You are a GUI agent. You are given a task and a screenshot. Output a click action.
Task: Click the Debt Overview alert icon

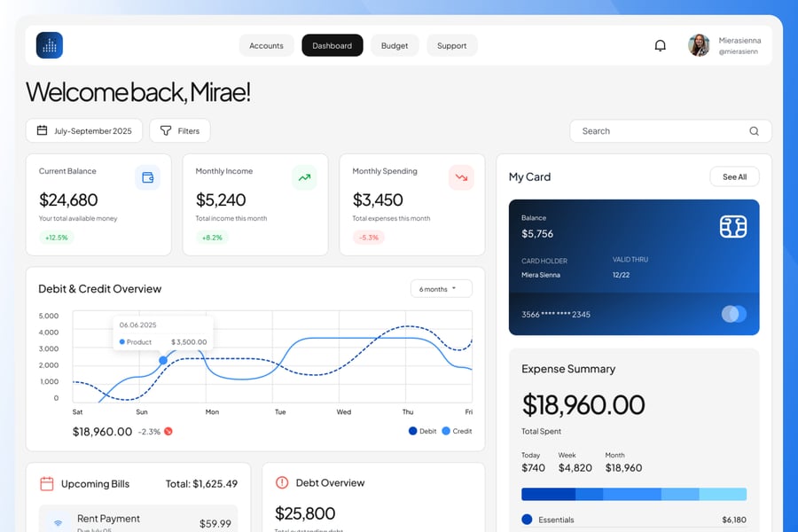point(282,482)
